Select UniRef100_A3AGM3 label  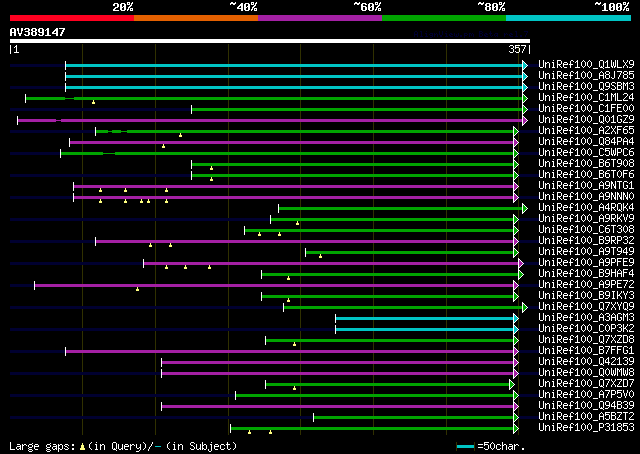586,318
